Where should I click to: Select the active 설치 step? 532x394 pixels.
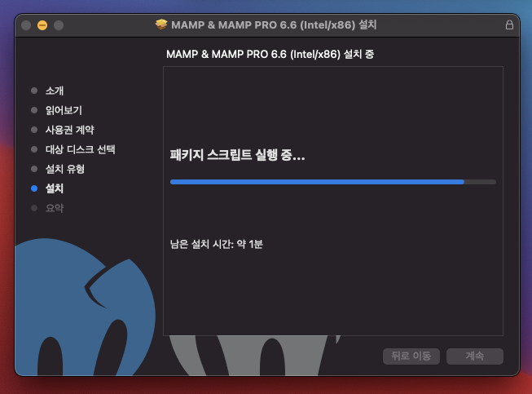tap(55, 188)
